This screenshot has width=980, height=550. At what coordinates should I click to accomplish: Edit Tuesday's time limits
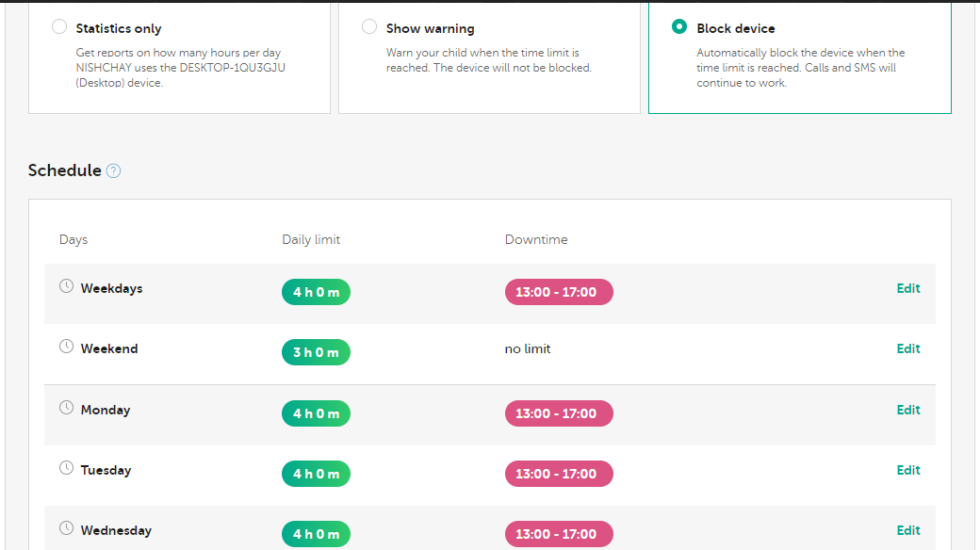click(908, 470)
